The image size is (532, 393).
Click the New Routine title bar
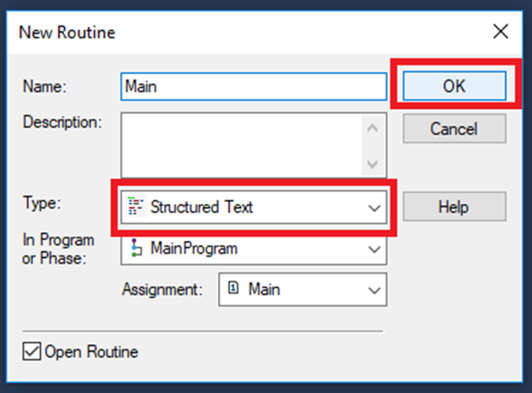point(218,32)
